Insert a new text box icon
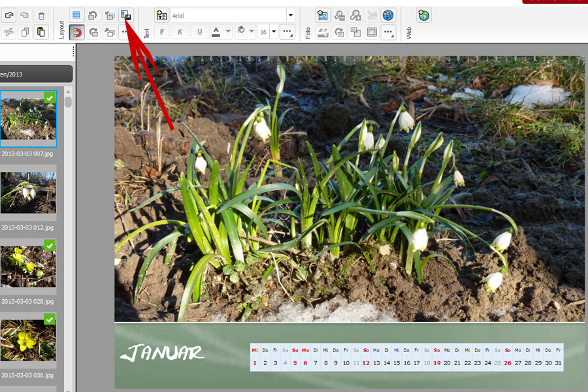 [x=161, y=16]
